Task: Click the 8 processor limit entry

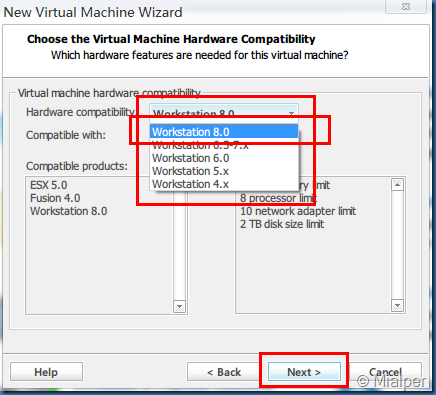Action: pyautogui.click(x=278, y=198)
